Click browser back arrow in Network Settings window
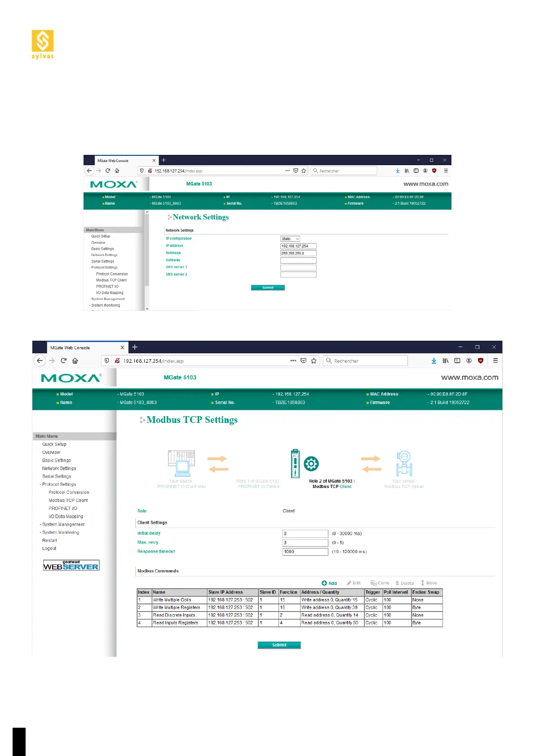 (x=89, y=171)
